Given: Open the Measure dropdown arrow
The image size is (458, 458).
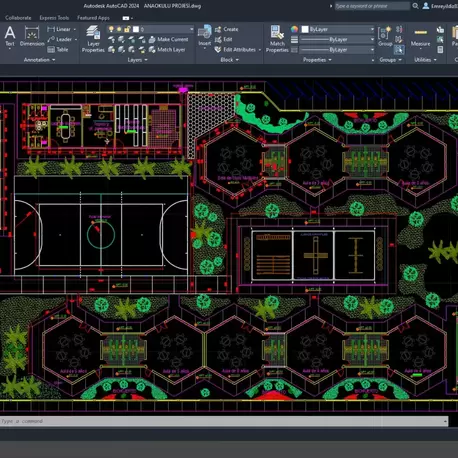Looking at the screenshot, I should point(420,49).
